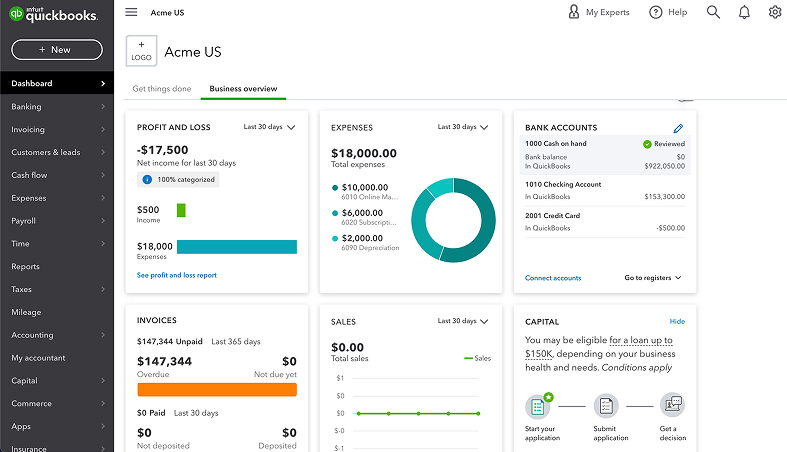Expand the Banking sidebar chevron
Viewport: 787px width, 452px height.
[103, 106]
